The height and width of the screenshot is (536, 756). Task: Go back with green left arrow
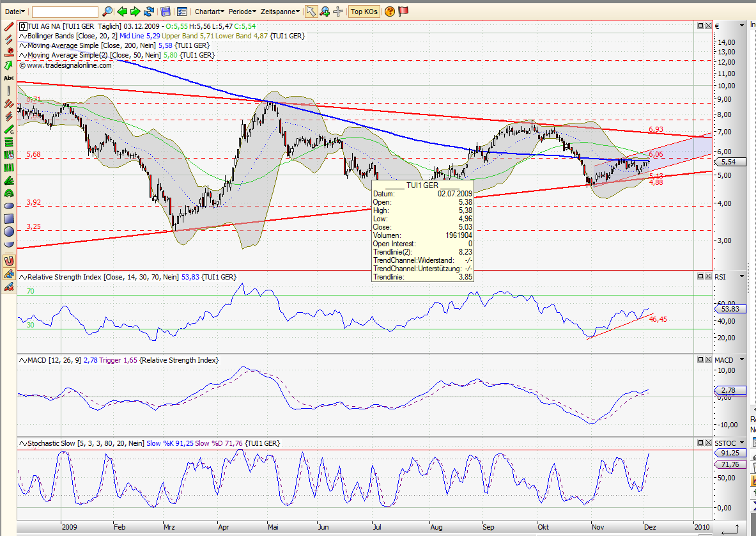(122, 11)
